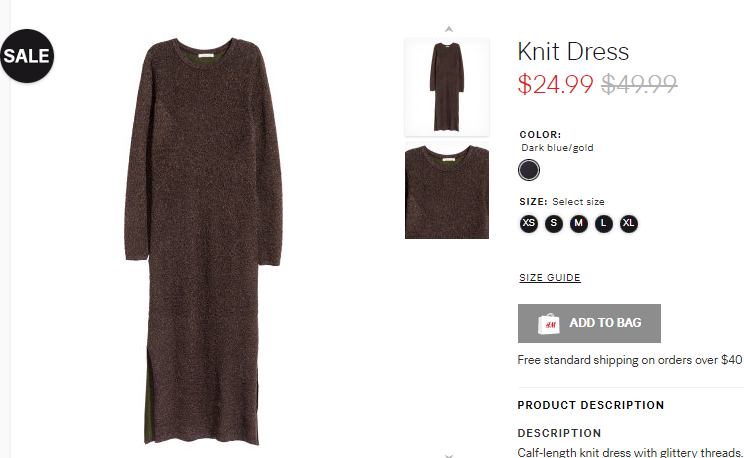Open the Size Guide link

click(549, 278)
